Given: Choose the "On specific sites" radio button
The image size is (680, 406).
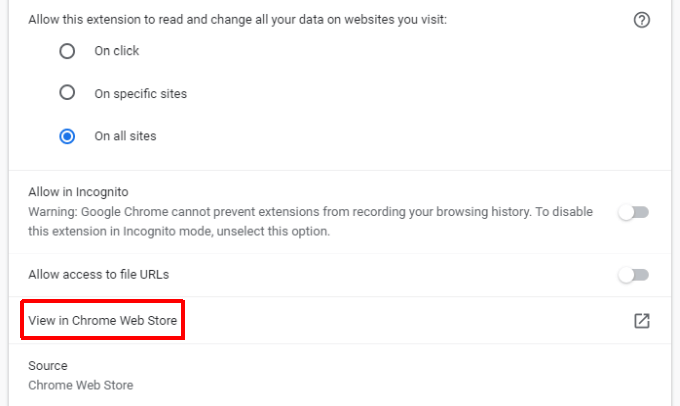Looking at the screenshot, I should point(67,93).
